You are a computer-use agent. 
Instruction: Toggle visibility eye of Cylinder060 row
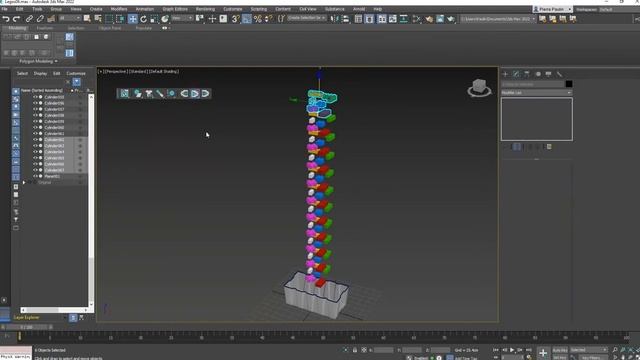(35, 127)
